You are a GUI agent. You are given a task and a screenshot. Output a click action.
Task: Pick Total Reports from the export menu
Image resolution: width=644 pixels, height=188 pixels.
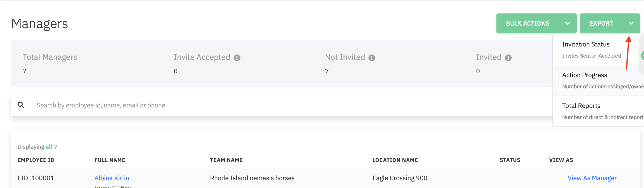[581, 106]
